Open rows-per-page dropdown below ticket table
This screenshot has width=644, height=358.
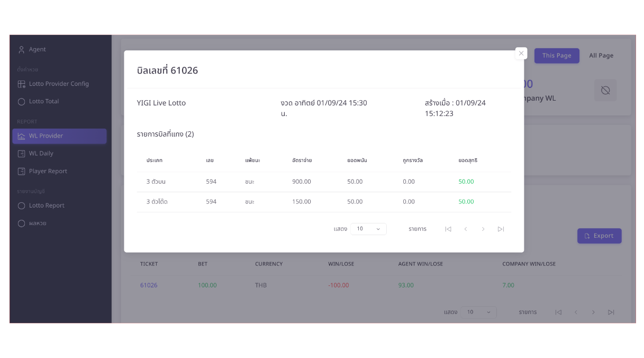478,312
